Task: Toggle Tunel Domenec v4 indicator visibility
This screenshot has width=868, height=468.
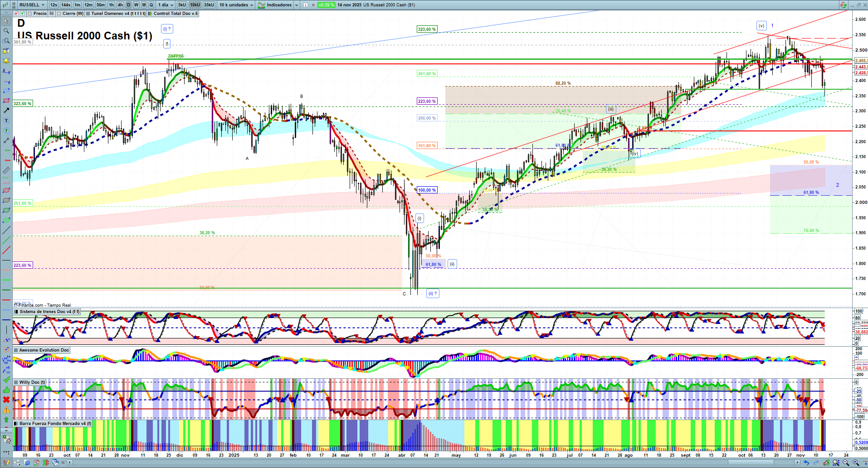Action: (x=88, y=14)
